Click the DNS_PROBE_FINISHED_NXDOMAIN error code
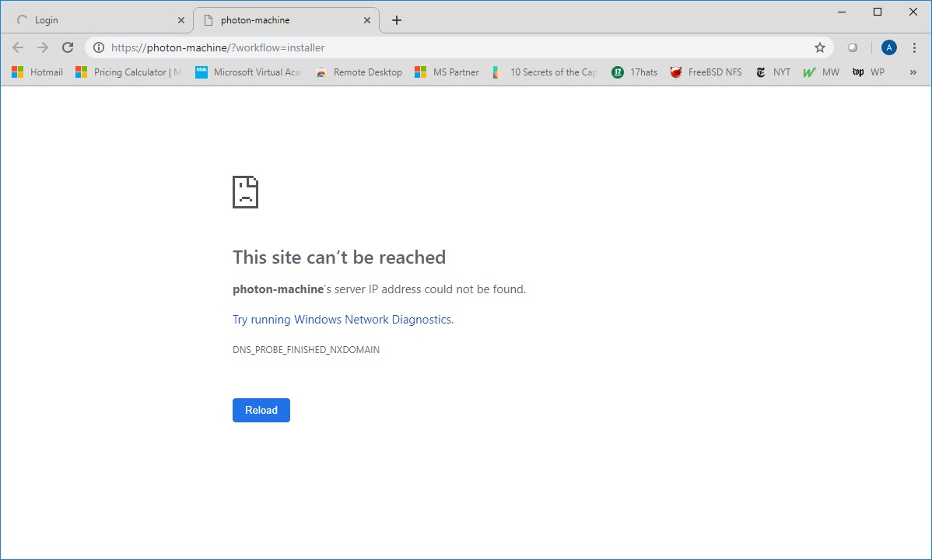Image resolution: width=932 pixels, height=560 pixels. click(x=306, y=349)
